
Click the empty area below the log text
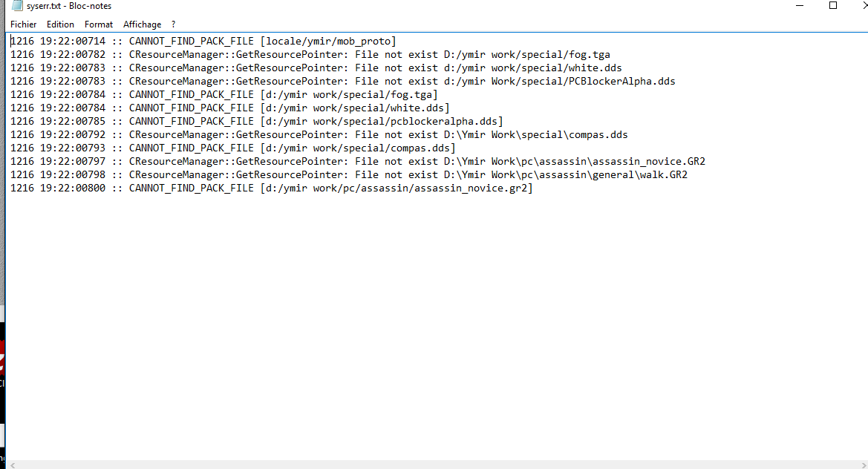432,327
